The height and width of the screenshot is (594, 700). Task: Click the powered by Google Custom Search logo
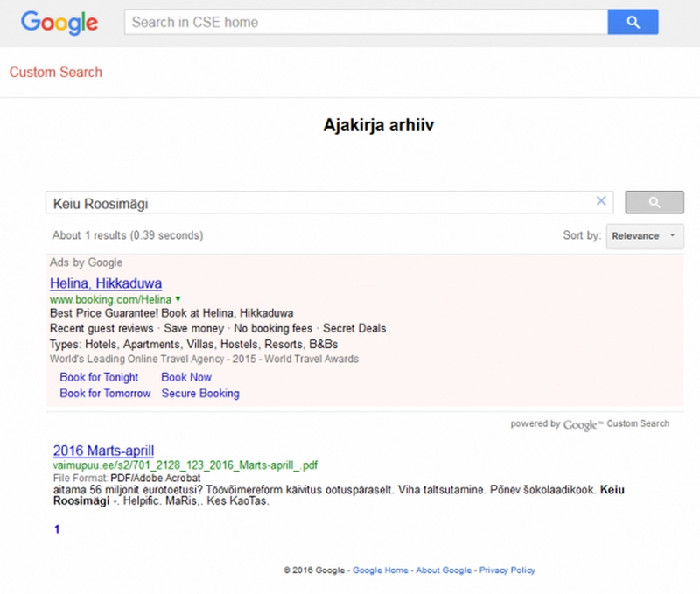[590, 424]
